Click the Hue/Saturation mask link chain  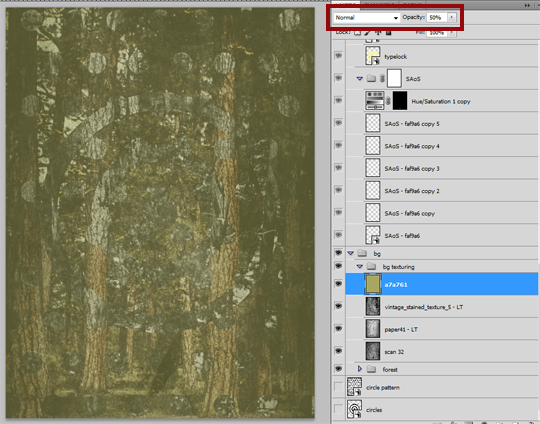(388, 101)
